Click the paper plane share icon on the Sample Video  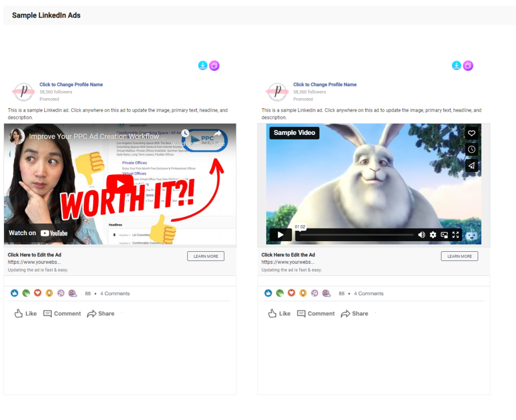pyautogui.click(x=472, y=166)
